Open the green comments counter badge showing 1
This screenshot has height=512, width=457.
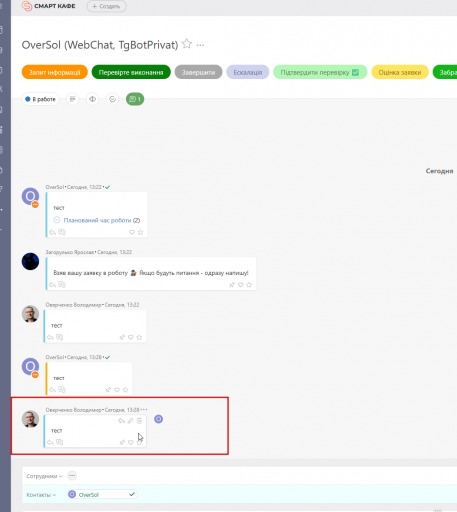point(135,99)
